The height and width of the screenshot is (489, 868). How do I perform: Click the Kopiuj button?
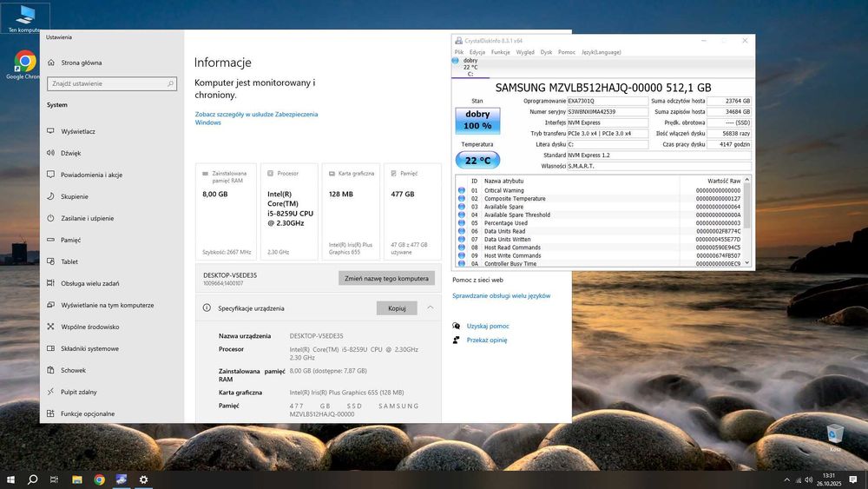click(397, 308)
